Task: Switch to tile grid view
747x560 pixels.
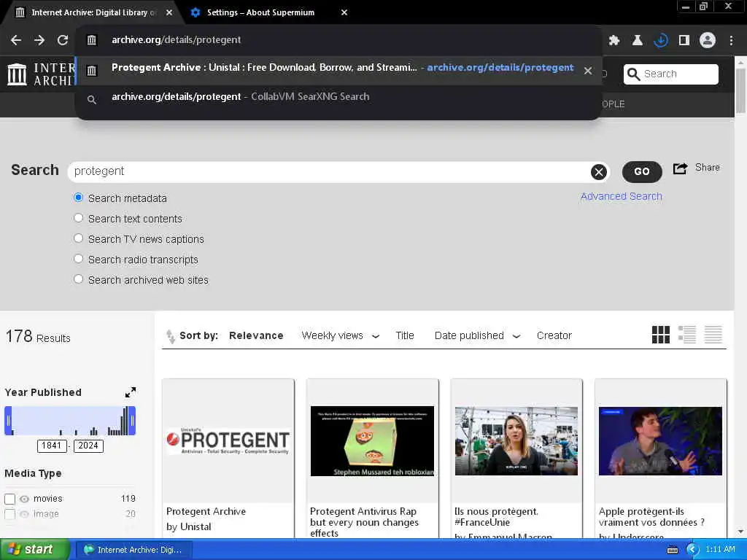Action: (x=661, y=335)
